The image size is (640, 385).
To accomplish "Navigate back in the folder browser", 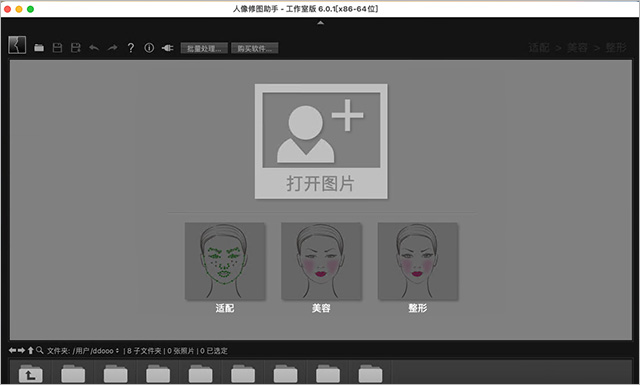I will [12, 350].
